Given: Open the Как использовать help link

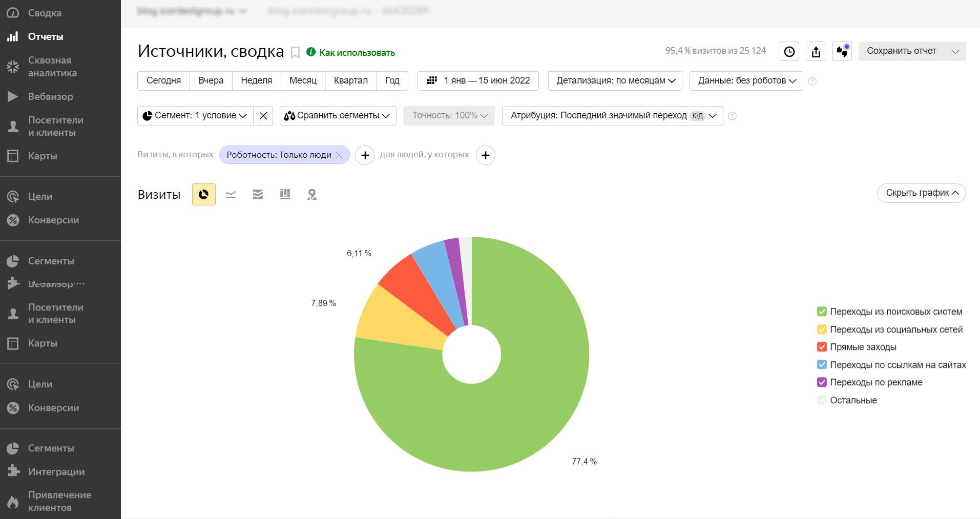Looking at the screenshot, I should click(x=357, y=52).
